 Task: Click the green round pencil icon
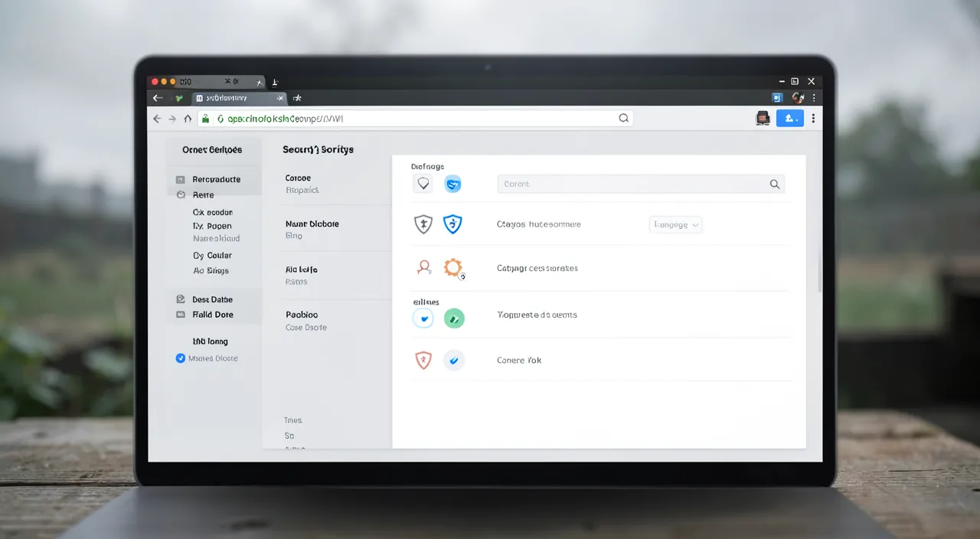coord(454,318)
